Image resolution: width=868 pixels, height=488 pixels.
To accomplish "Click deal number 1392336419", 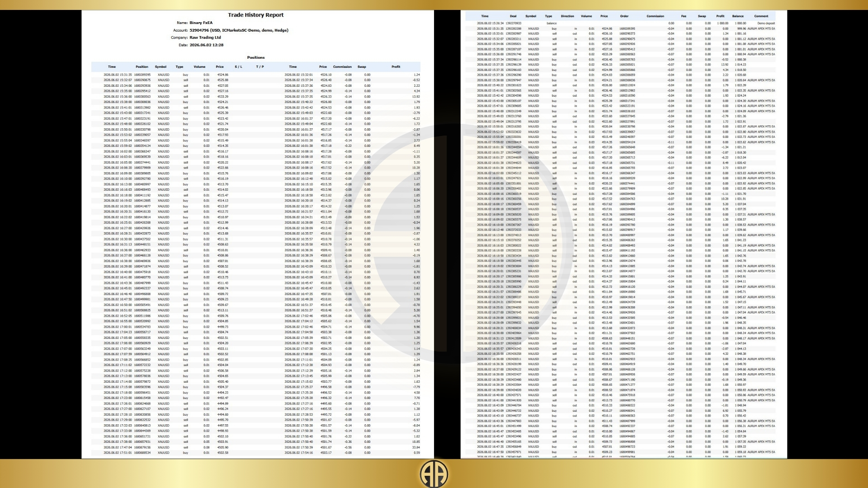I will click(513, 142).
